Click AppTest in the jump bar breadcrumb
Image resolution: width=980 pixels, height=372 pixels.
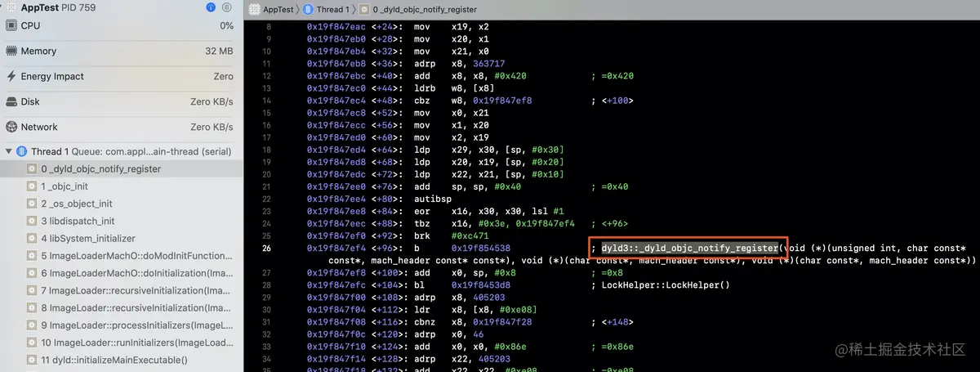click(x=269, y=9)
